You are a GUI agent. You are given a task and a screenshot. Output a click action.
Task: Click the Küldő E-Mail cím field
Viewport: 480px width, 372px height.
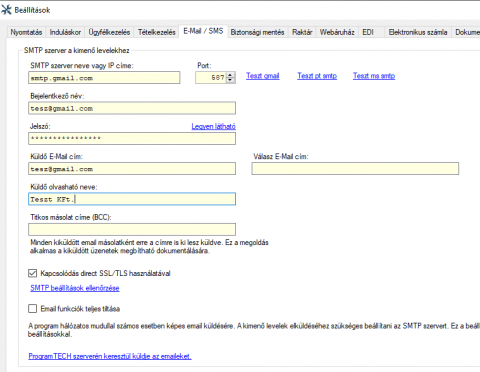click(132, 169)
